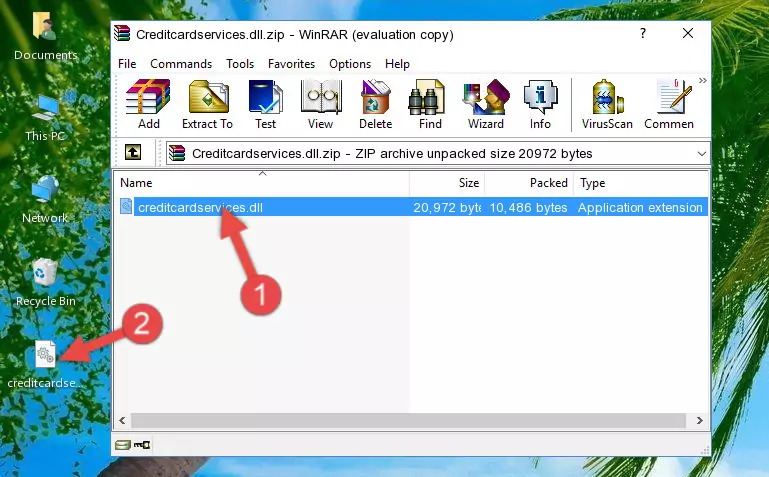Click the horizontal scrollbar right arrow
This screenshot has height=477, width=769.
(699, 421)
